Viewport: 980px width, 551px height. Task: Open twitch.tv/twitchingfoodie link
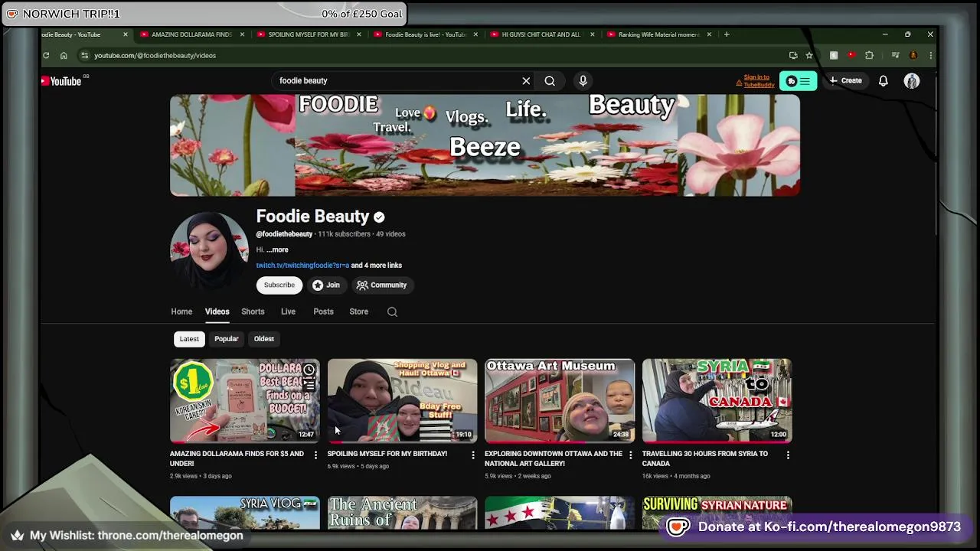click(x=302, y=266)
